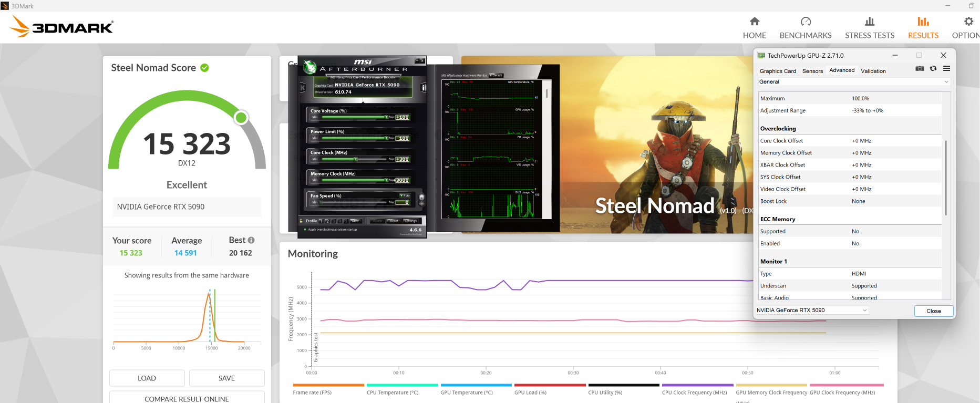This screenshot has height=403, width=980.
Task: Go to the 3DMark Home icon
Action: [755, 22]
